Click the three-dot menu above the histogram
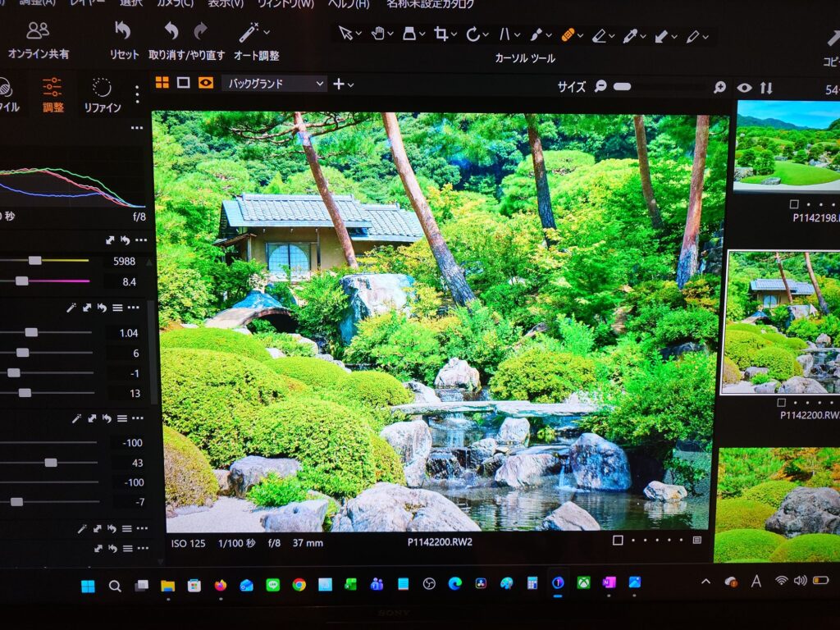Screen dimensions: 840x630 (137, 128)
